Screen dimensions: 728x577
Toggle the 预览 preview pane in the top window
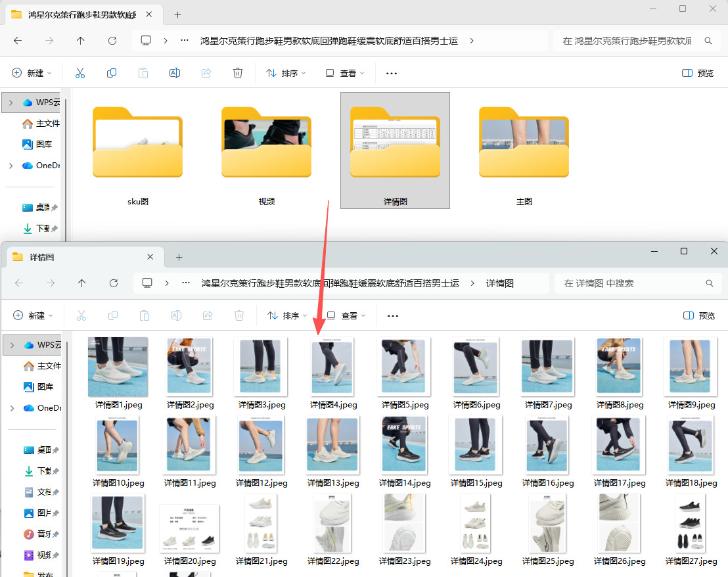[x=698, y=73]
